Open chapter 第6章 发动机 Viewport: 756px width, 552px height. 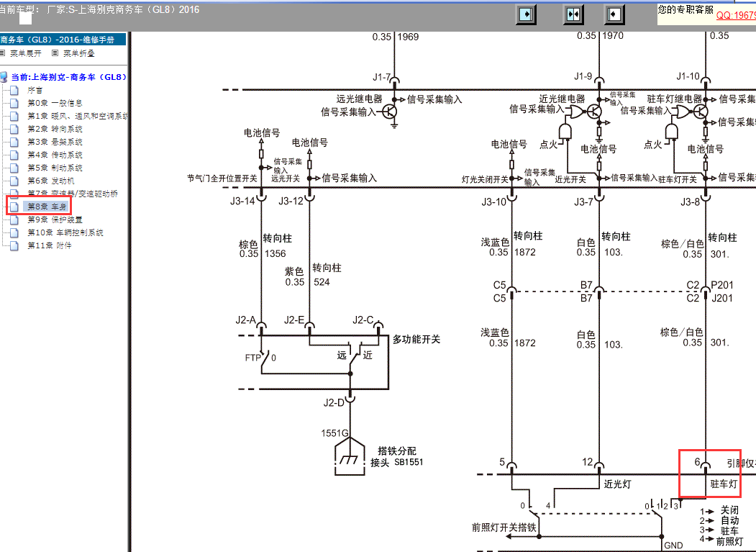click(50, 181)
